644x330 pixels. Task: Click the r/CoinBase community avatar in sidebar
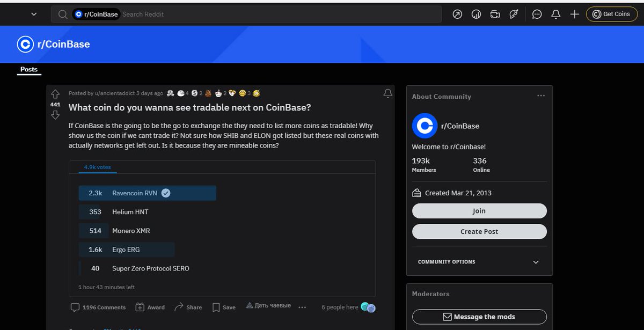[x=425, y=126]
